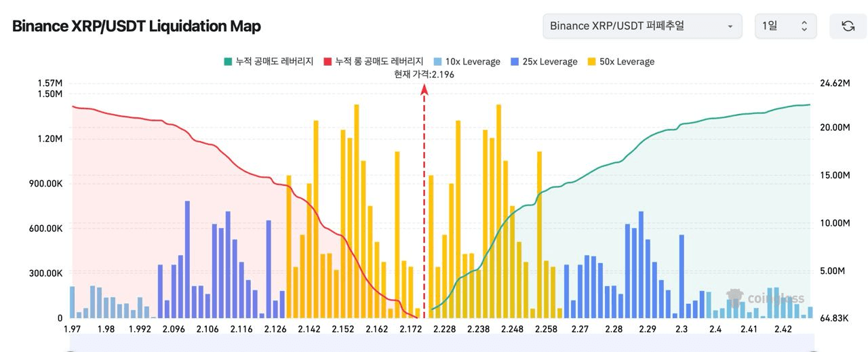Click the data zoom slider bar below chart
The height and width of the screenshot is (352, 868).
coord(441,343)
